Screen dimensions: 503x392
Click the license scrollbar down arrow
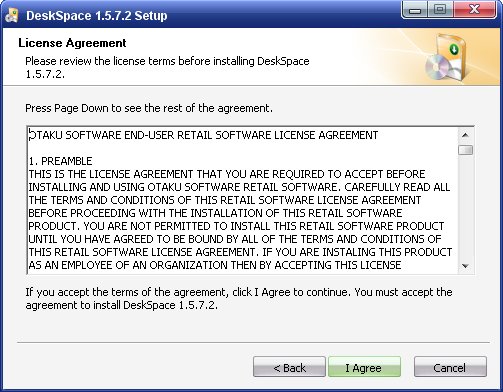point(465,266)
